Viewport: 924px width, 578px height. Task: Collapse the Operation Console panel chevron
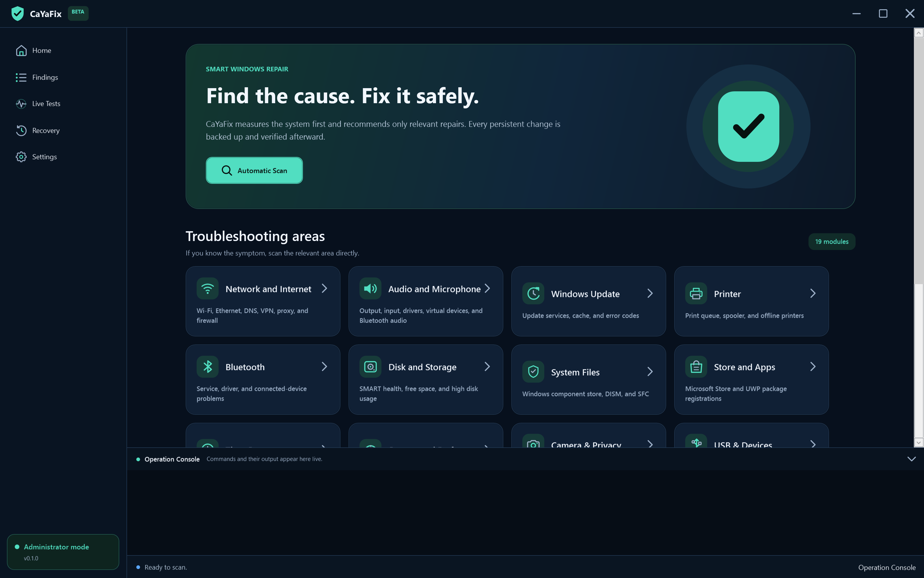tap(911, 459)
